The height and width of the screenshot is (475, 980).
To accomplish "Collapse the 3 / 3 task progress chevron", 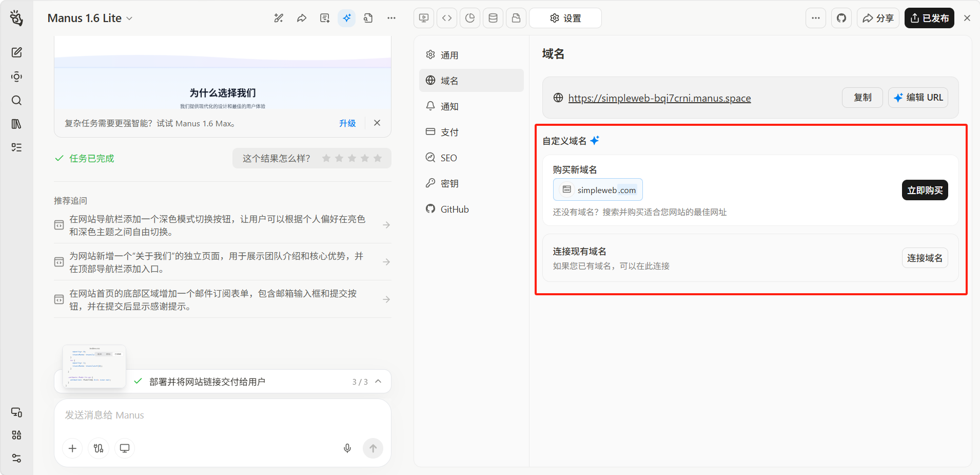I will click(x=378, y=382).
